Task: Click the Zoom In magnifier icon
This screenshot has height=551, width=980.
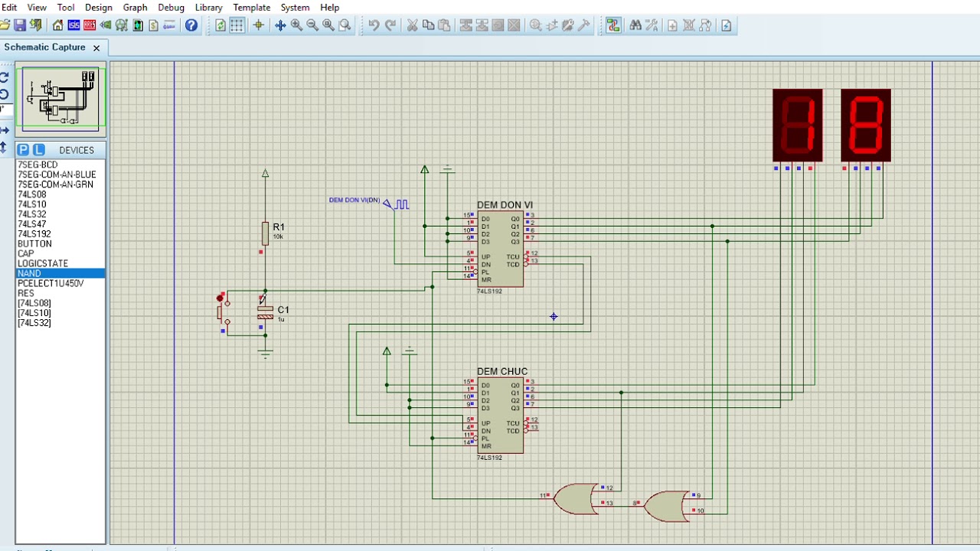Action: [296, 25]
